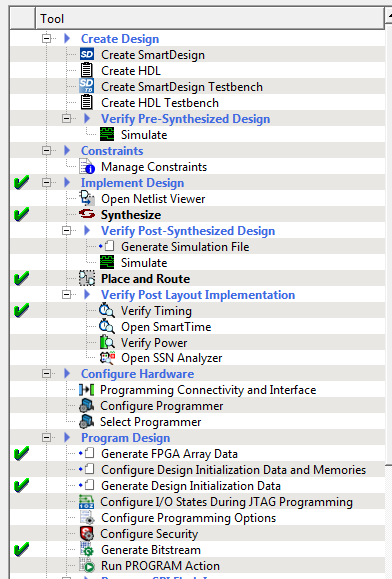
Task: Click green checkmark next to Verify Timing
Action: coord(21,310)
